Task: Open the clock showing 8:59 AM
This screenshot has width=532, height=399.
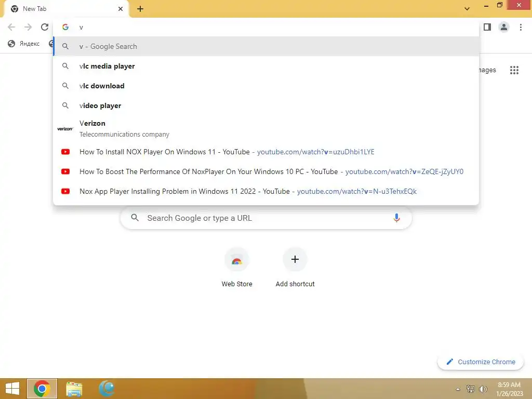Action: 510,389
